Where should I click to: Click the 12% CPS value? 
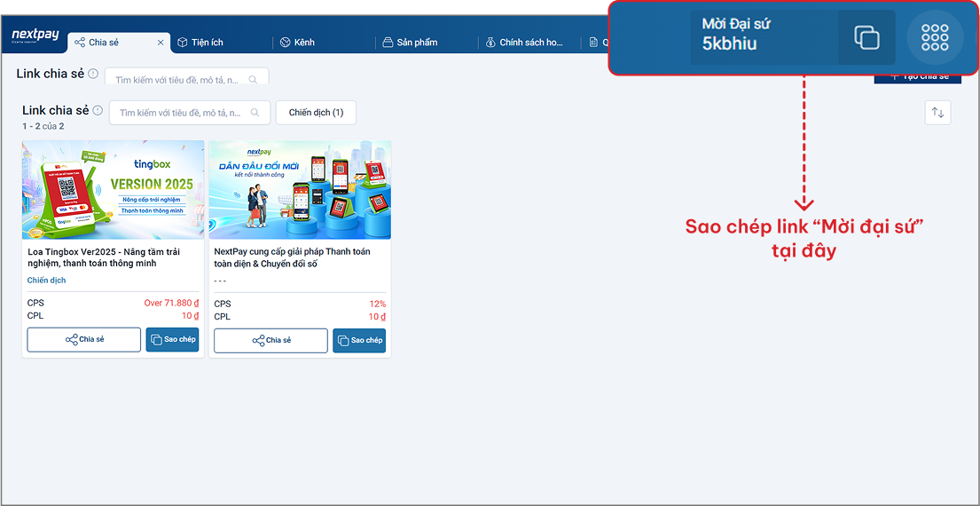pos(378,304)
